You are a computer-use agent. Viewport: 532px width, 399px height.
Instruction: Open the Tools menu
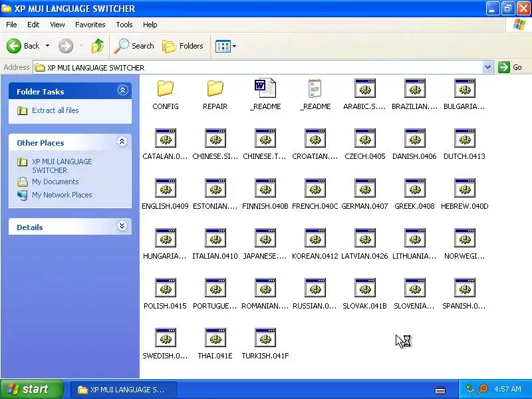pyautogui.click(x=124, y=25)
